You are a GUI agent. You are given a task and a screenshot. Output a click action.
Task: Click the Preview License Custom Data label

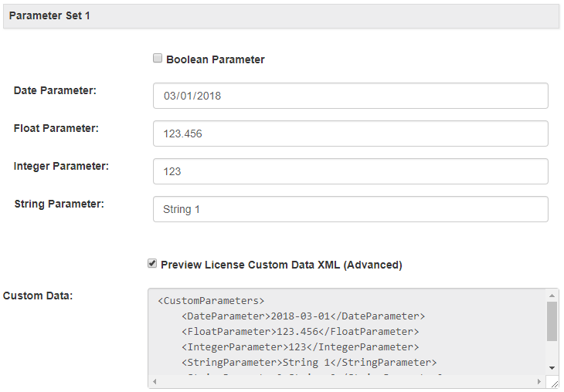point(281,265)
